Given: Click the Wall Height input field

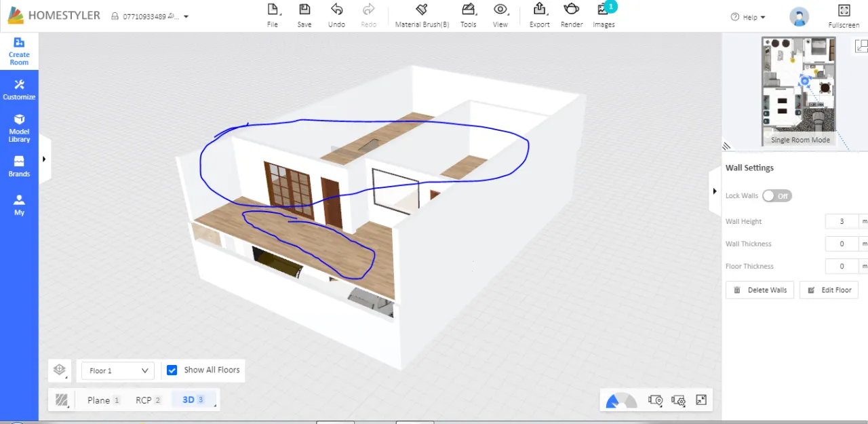Looking at the screenshot, I should 842,221.
